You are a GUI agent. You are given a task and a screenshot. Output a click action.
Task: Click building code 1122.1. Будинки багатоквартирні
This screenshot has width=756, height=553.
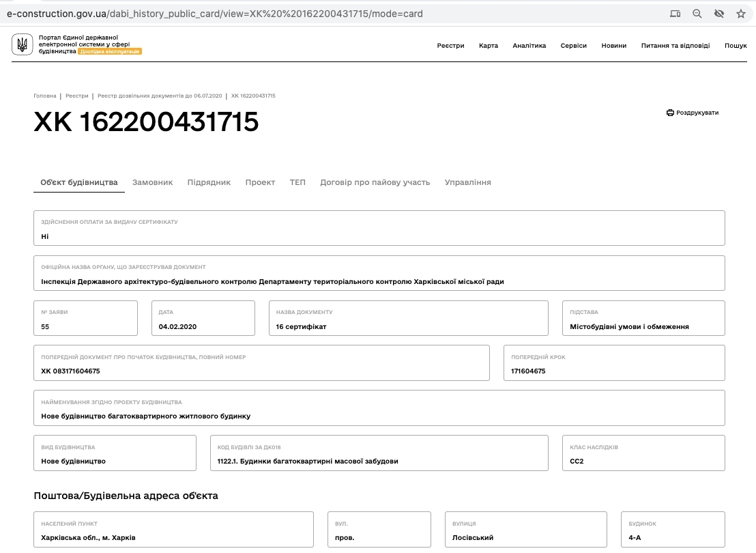pyautogui.click(x=308, y=461)
